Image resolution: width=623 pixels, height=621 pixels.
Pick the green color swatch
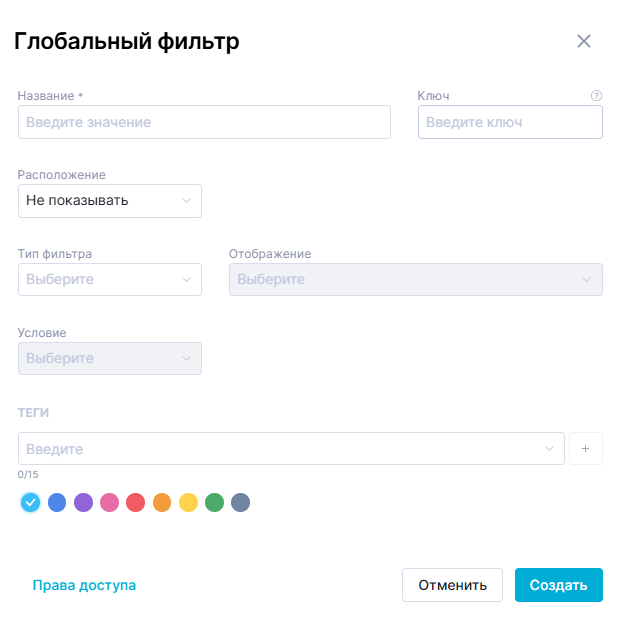tap(214, 502)
